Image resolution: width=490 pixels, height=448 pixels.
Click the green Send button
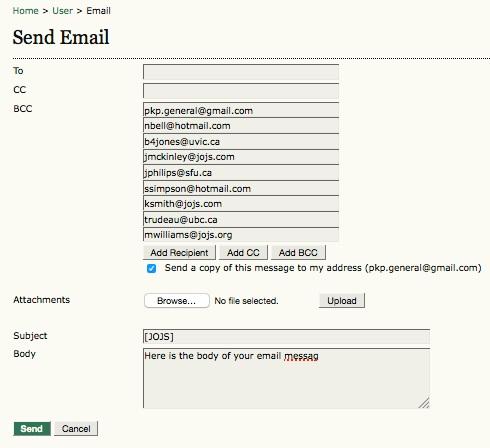tap(32, 429)
